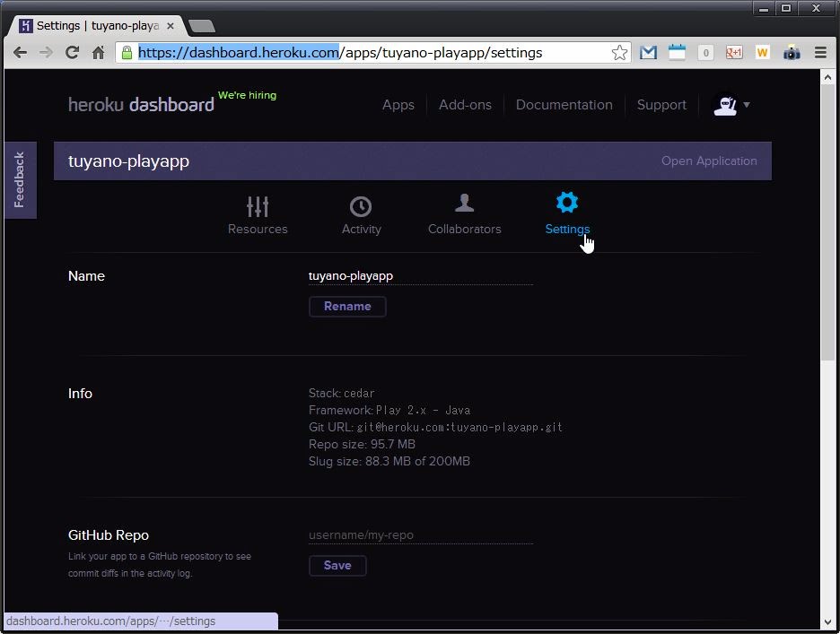Click the GitHub username/my-repo input field
The image size is (840, 634).
420,535
